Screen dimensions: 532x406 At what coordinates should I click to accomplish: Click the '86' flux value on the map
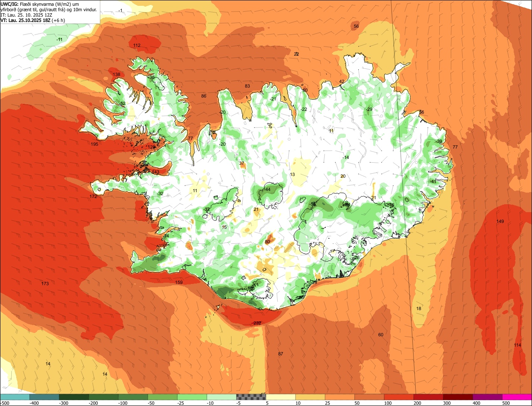click(204, 96)
